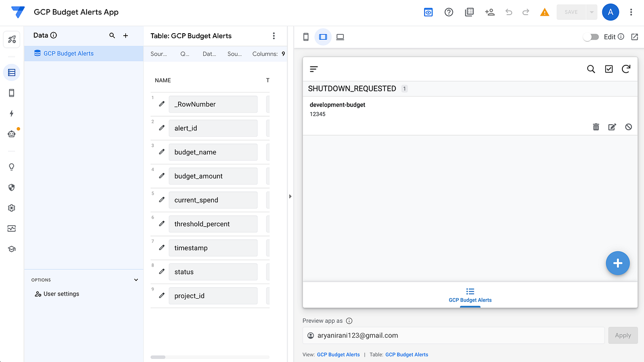Click the Preview app as email field

click(x=453, y=335)
